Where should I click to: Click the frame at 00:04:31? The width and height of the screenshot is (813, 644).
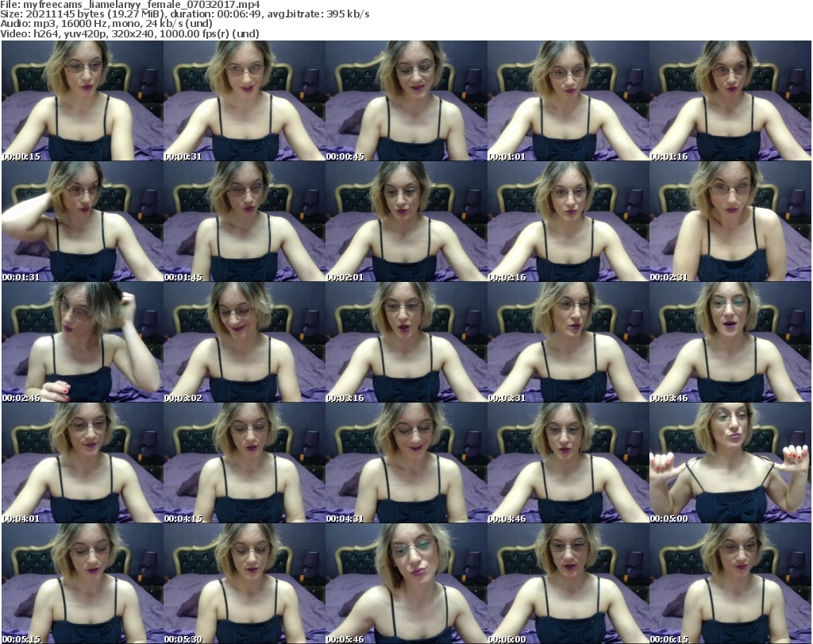point(406,463)
